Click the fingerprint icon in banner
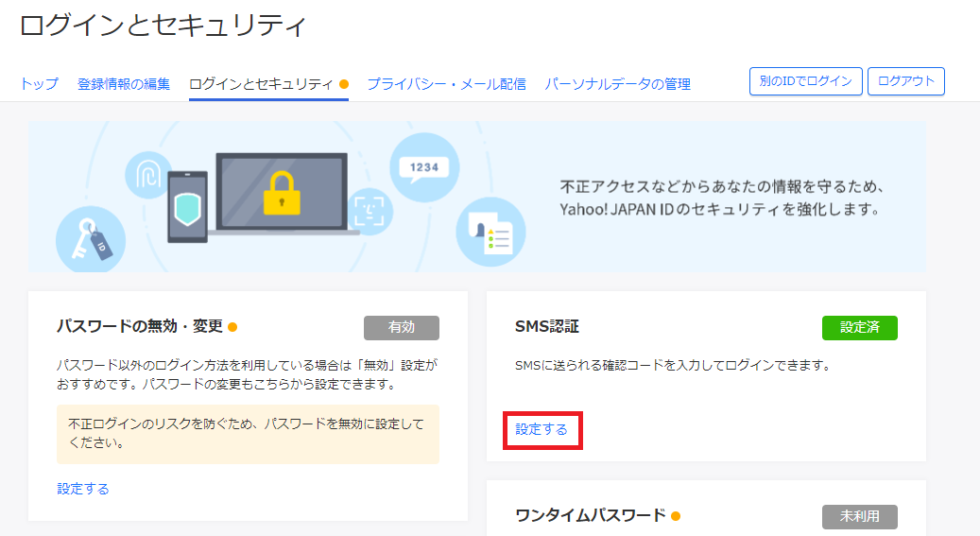980x536 pixels. [148, 175]
